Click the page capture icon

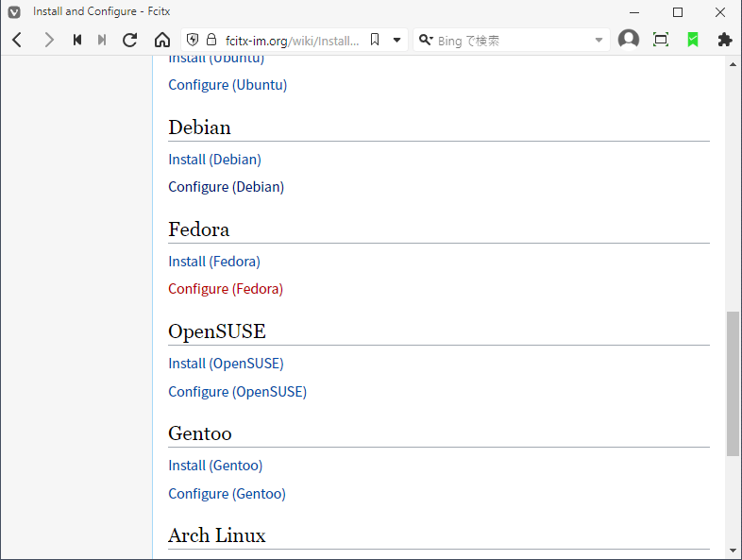click(x=661, y=40)
